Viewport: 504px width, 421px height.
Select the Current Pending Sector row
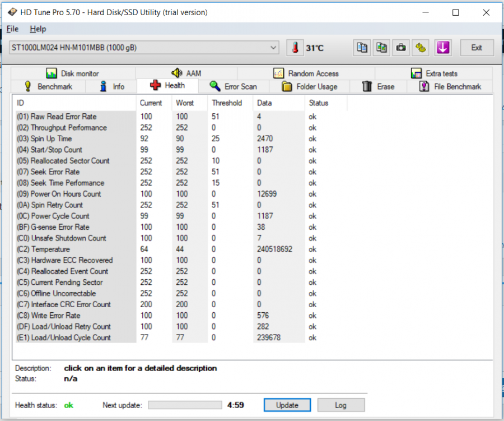coord(181,283)
